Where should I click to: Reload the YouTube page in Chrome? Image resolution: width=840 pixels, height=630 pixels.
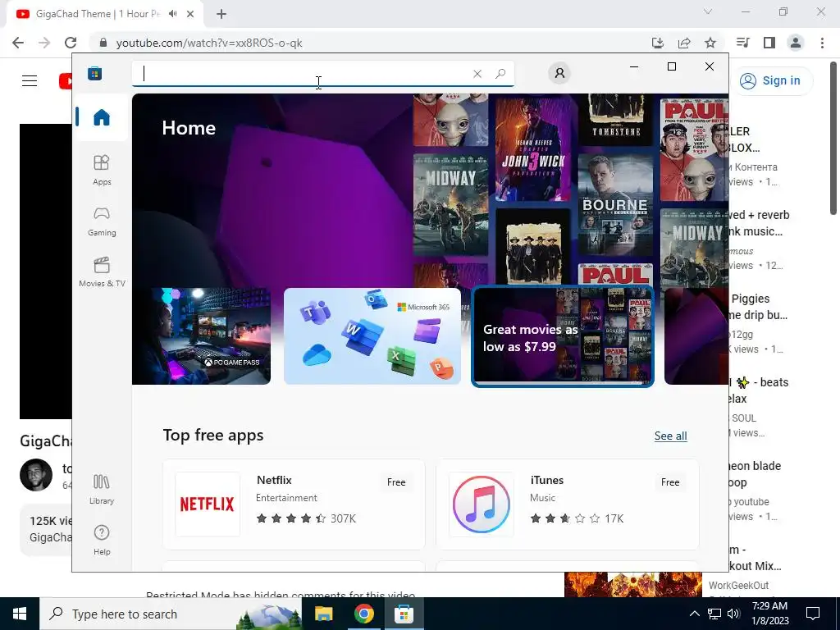coord(71,43)
